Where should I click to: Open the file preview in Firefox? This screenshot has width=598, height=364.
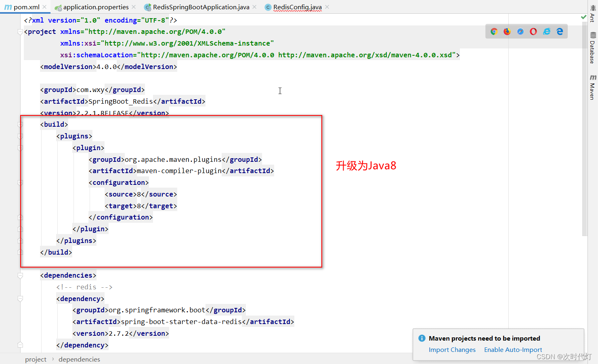[507, 31]
